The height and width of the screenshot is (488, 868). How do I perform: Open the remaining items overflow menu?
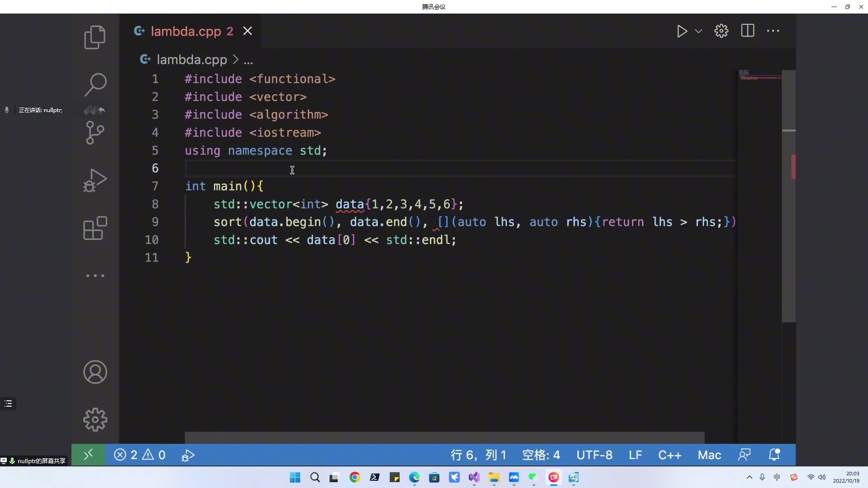[94, 276]
